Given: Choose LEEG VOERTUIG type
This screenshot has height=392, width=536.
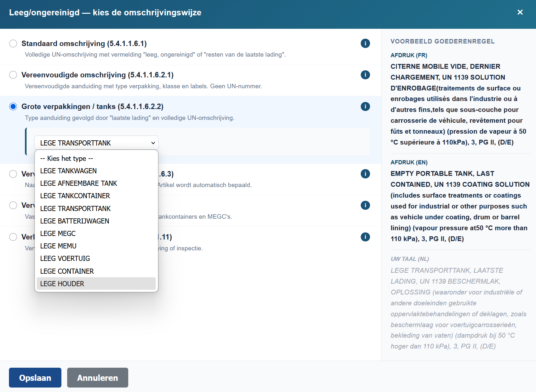Looking at the screenshot, I should click(65, 259).
